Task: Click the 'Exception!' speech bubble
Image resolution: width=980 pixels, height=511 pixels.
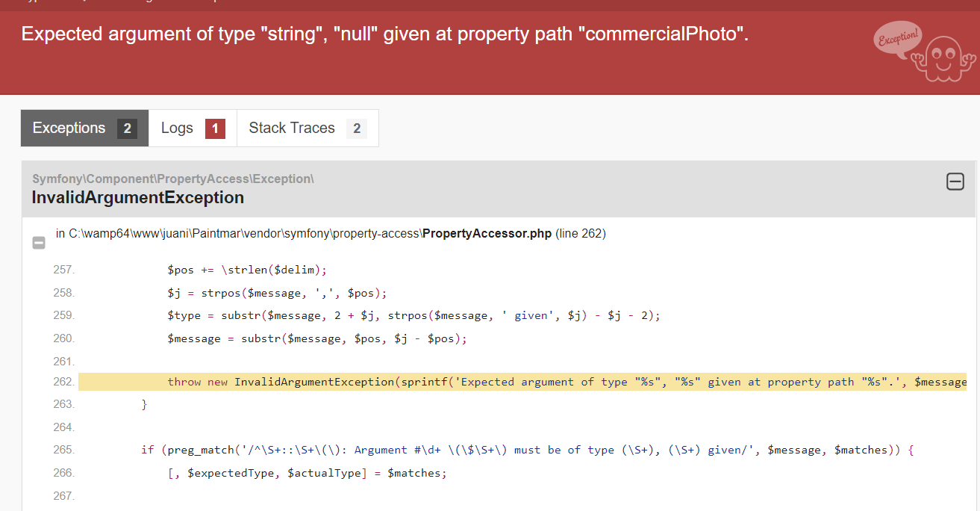Action: click(x=898, y=40)
